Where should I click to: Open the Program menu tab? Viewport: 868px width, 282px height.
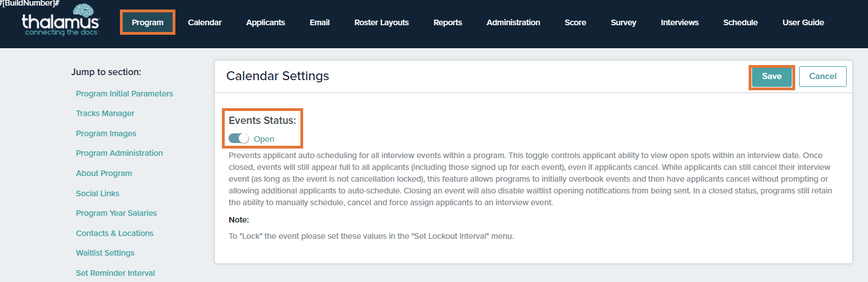(147, 22)
